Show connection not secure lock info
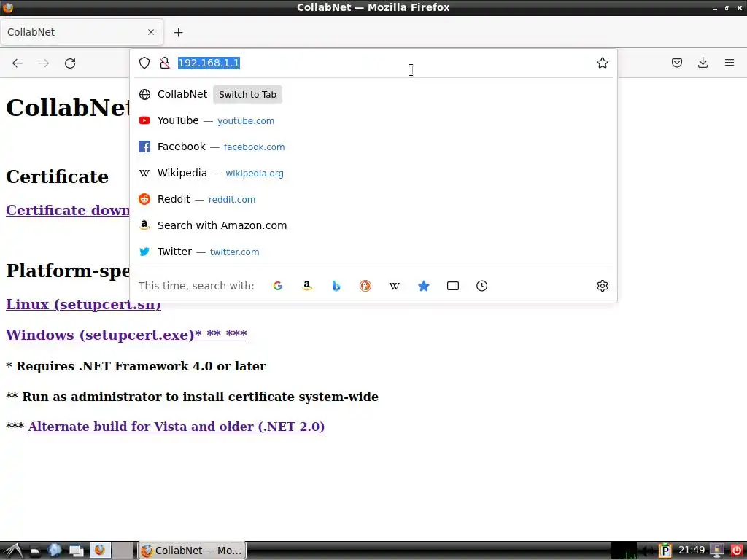 [x=165, y=63]
